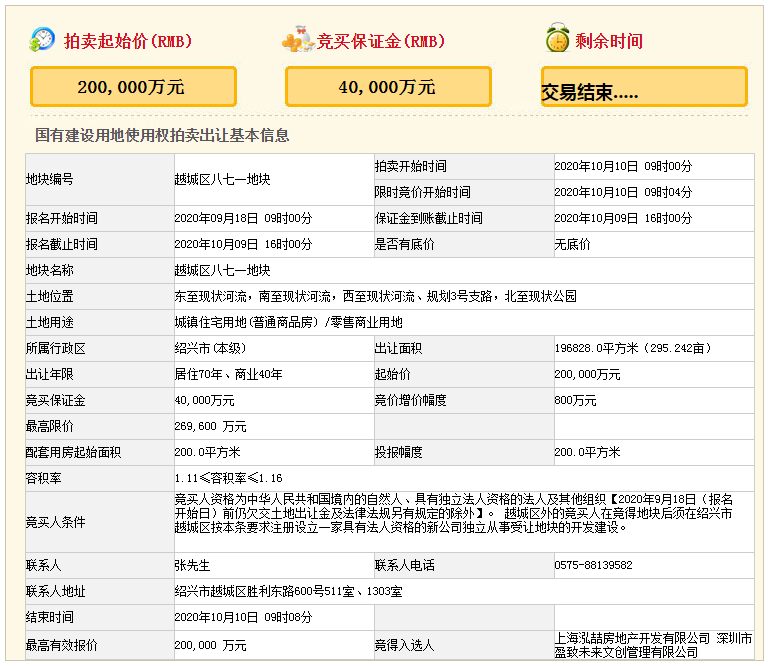Click the 地块编号 label cell
The width and height of the screenshot is (773, 666).
[100, 179]
